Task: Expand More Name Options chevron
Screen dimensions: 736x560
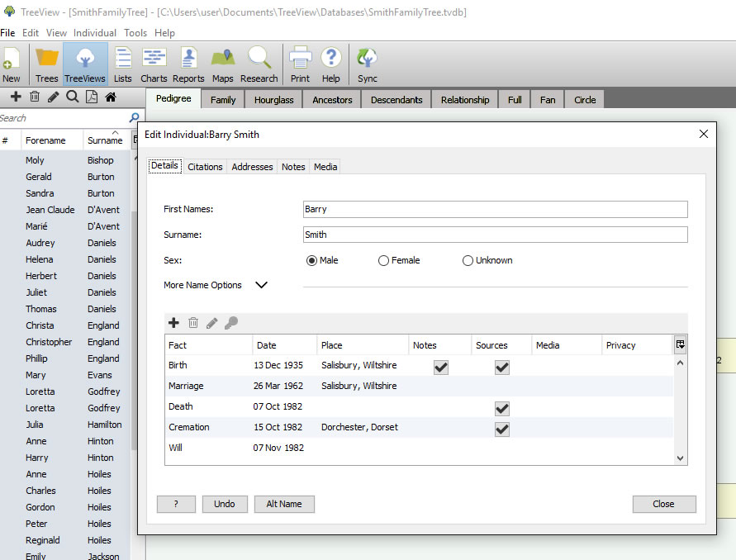Action: pos(262,285)
